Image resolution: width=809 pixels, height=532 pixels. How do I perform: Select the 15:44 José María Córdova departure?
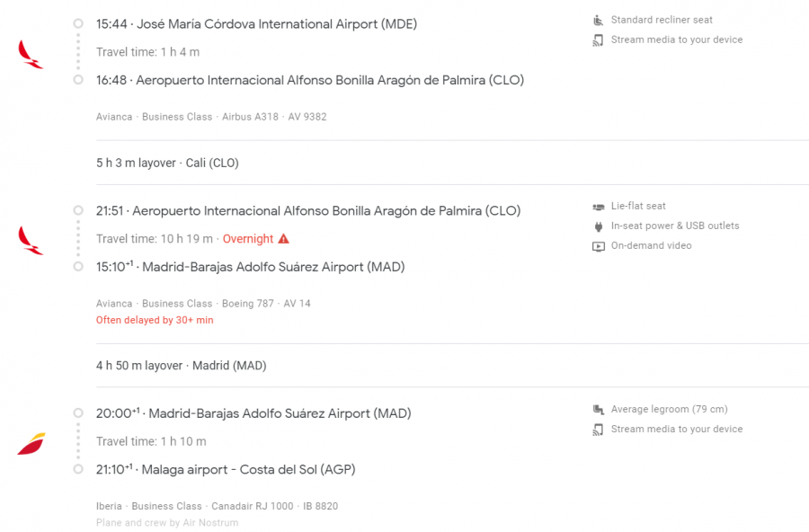(256, 24)
